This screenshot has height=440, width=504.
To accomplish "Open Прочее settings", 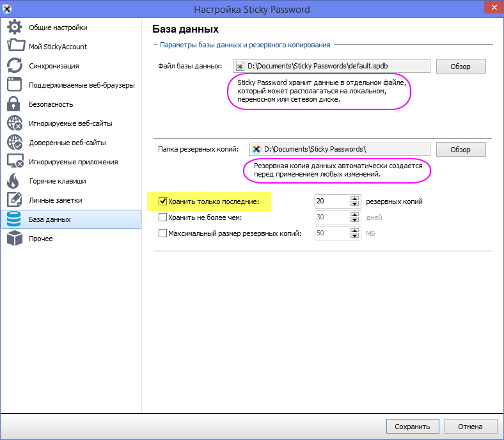I will [71, 239].
